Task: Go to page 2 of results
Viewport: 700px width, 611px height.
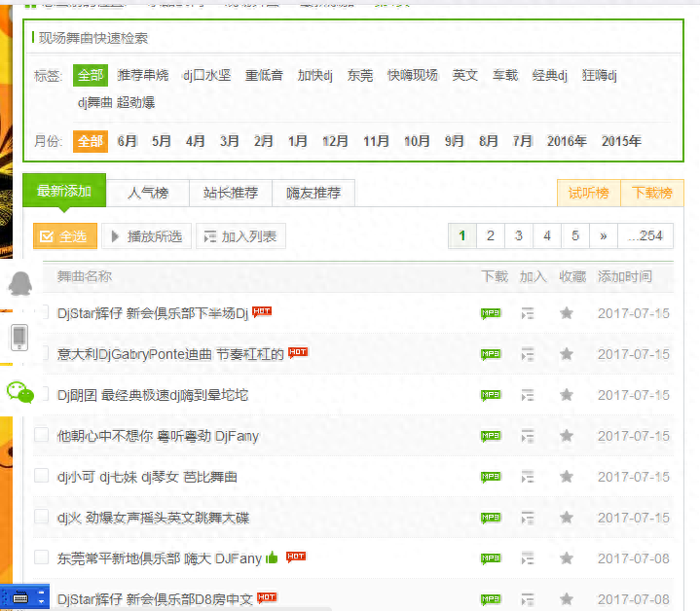Action: pos(491,235)
